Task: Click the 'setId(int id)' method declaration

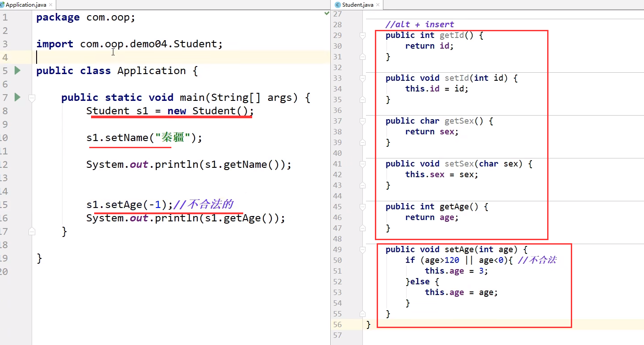Action: click(x=479, y=78)
